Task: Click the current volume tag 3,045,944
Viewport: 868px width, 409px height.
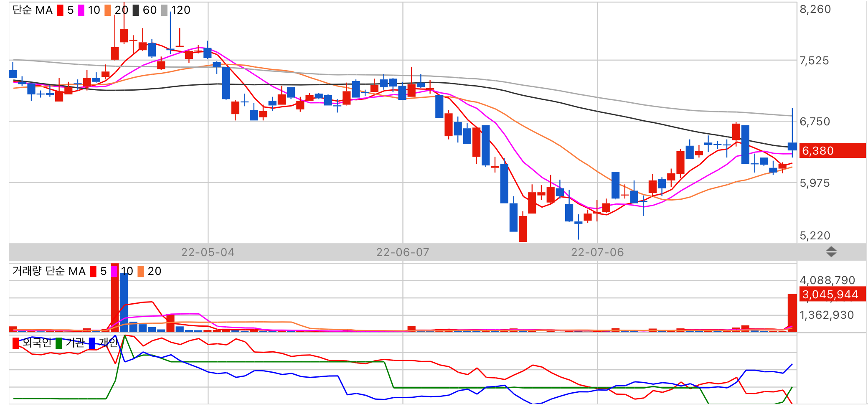Action: 832,294
